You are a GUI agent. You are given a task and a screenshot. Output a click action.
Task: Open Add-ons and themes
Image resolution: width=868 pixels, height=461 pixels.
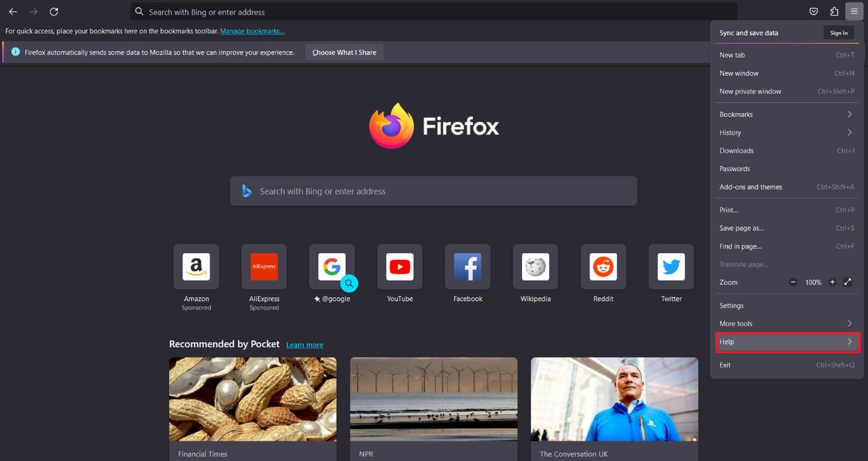(x=787, y=187)
